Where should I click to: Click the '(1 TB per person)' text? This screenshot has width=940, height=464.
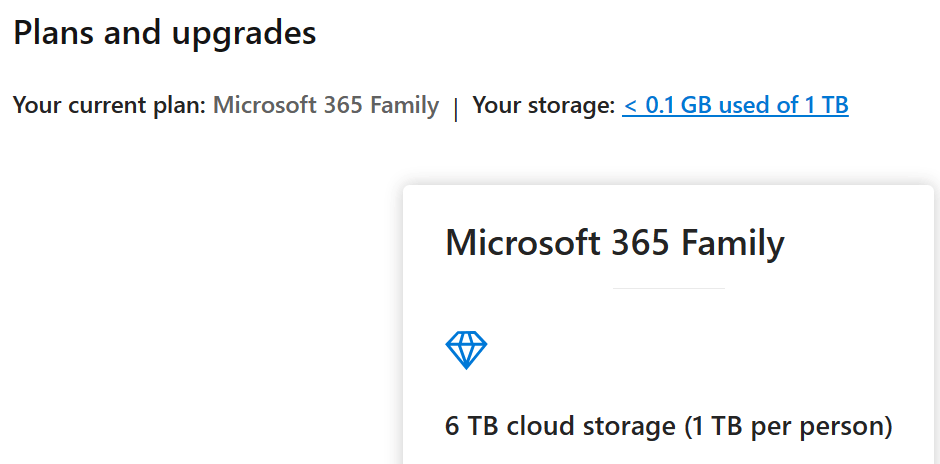click(x=788, y=427)
